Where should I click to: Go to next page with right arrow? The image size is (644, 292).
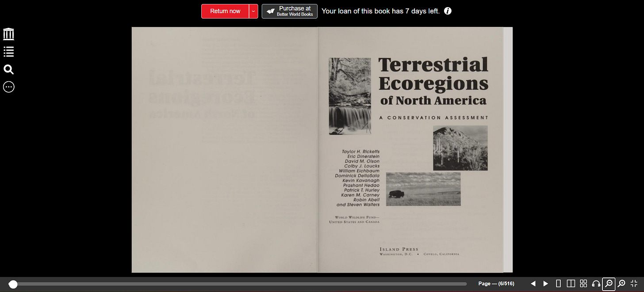pos(545,284)
